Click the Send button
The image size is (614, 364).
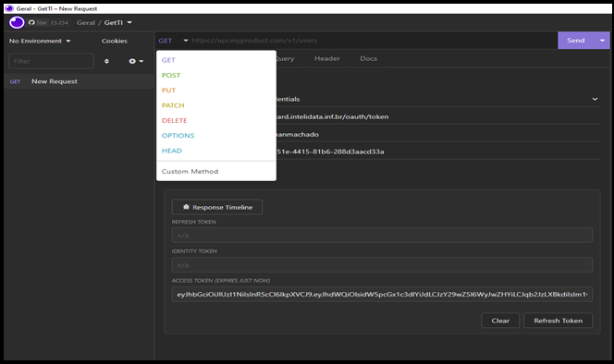tap(576, 41)
